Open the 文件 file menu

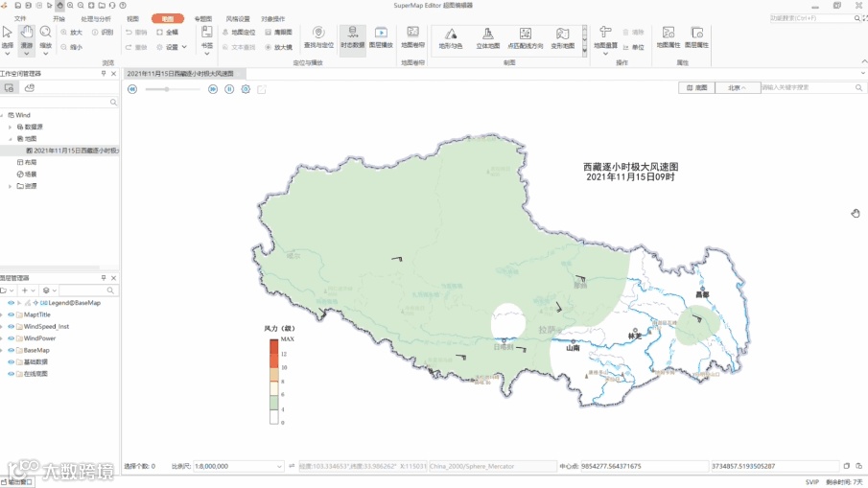(20, 19)
